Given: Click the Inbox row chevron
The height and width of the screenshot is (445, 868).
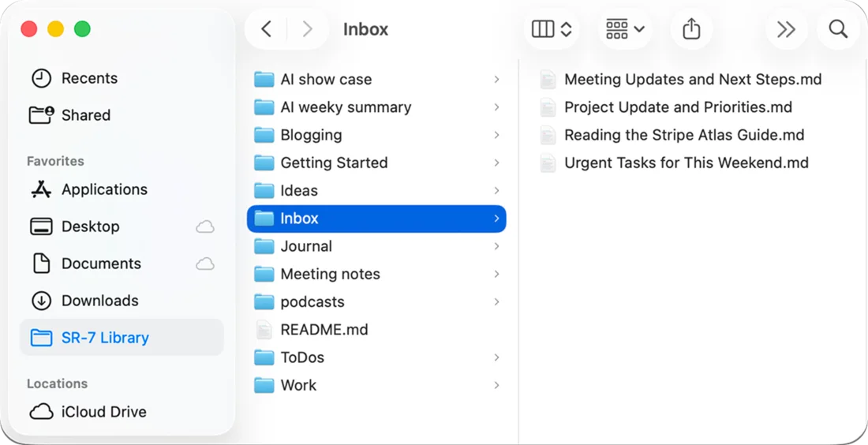Looking at the screenshot, I should 496,218.
